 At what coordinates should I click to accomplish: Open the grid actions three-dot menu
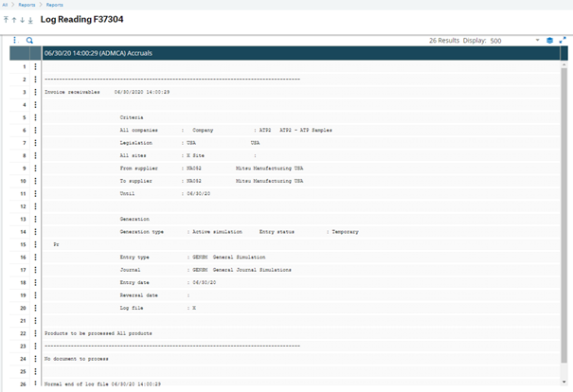(14, 41)
